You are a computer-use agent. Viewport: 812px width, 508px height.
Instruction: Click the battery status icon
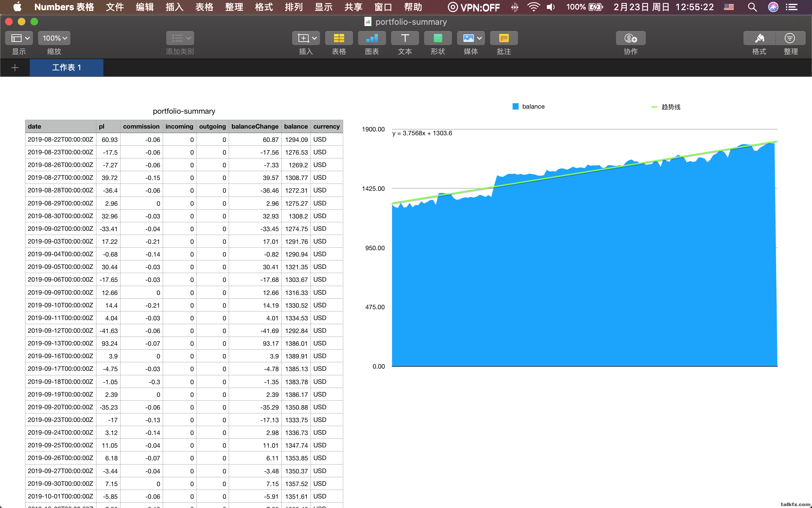(x=585, y=7)
